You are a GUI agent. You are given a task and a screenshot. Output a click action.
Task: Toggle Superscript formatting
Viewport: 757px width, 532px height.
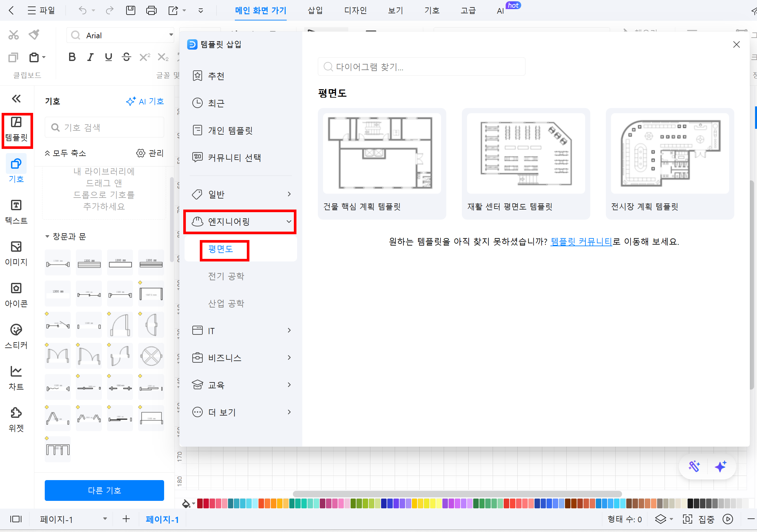[145, 57]
